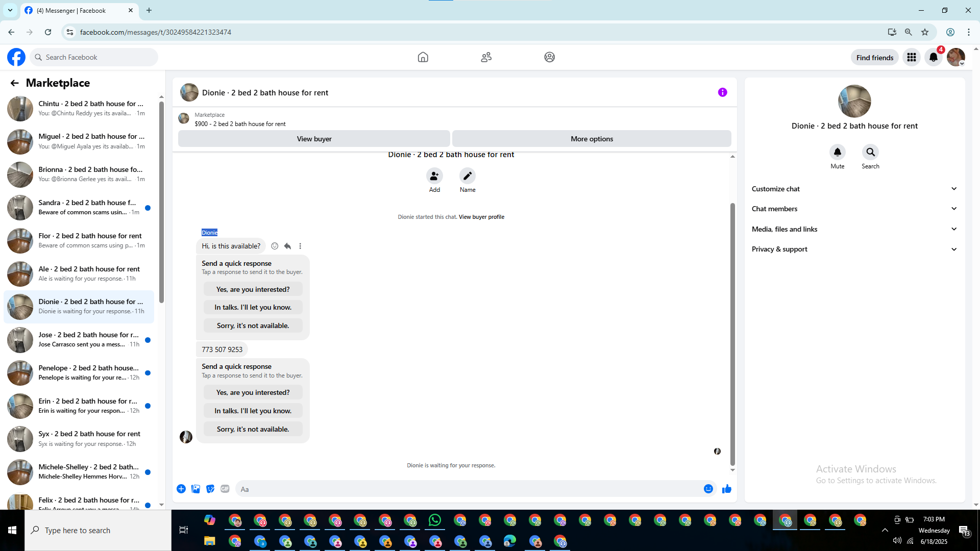Click the conversation scrollbar

(x=732, y=334)
